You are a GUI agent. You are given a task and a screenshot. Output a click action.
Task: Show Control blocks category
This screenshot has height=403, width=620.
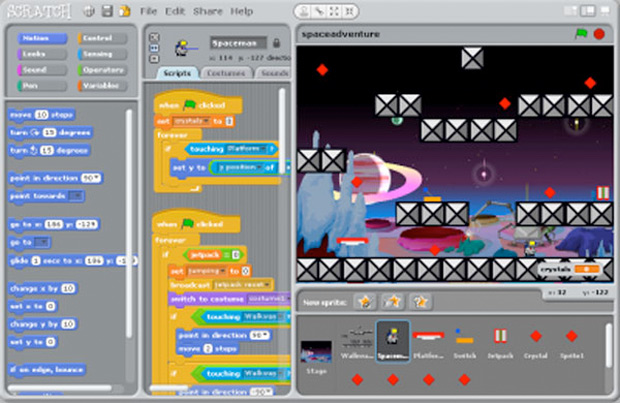click(103, 38)
